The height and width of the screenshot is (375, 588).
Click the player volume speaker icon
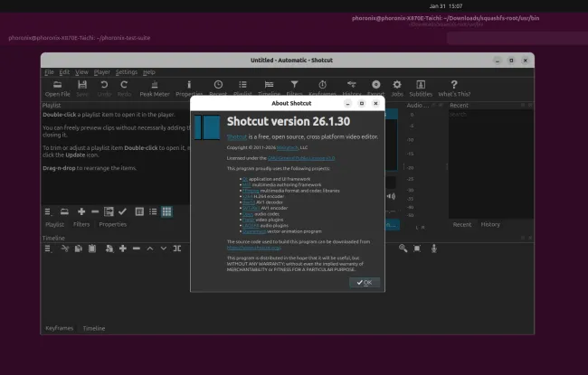[x=391, y=196]
